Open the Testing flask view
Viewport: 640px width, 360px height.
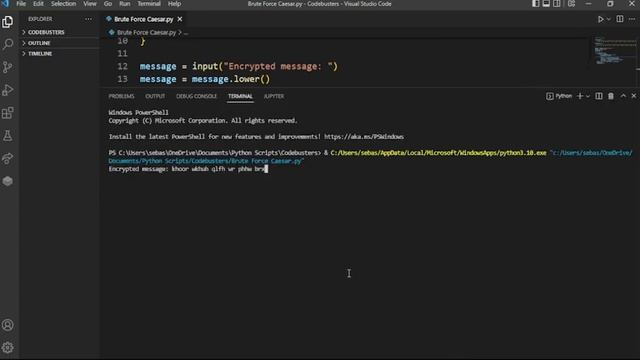pyautogui.click(x=7, y=136)
